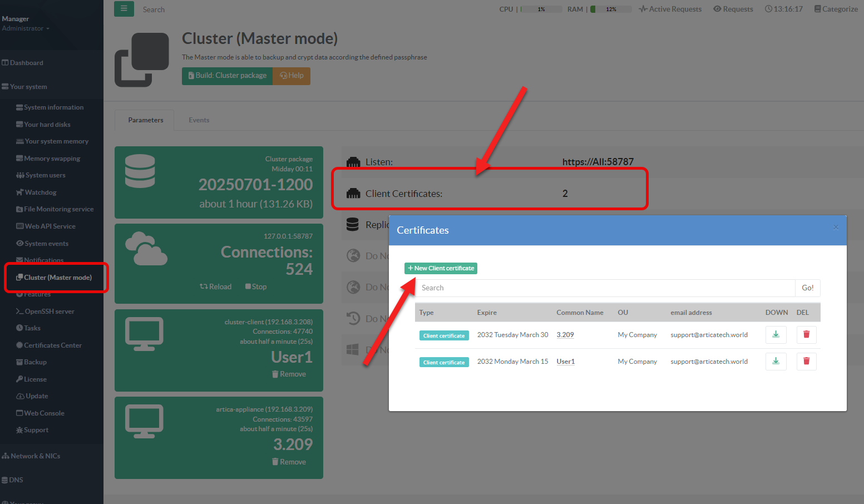Stop the cluster connections service
The image size is (864, 504).
click(x=256, y=286)
